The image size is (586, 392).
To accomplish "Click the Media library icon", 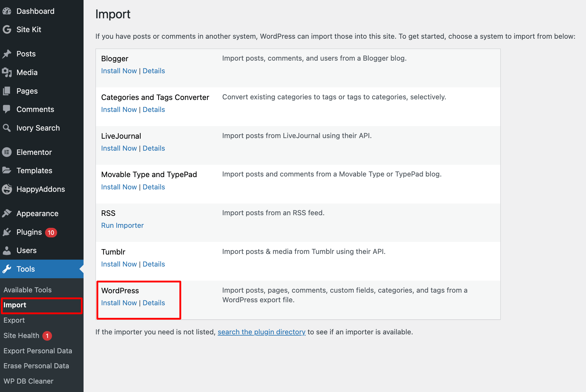I will tap(7, 73).
